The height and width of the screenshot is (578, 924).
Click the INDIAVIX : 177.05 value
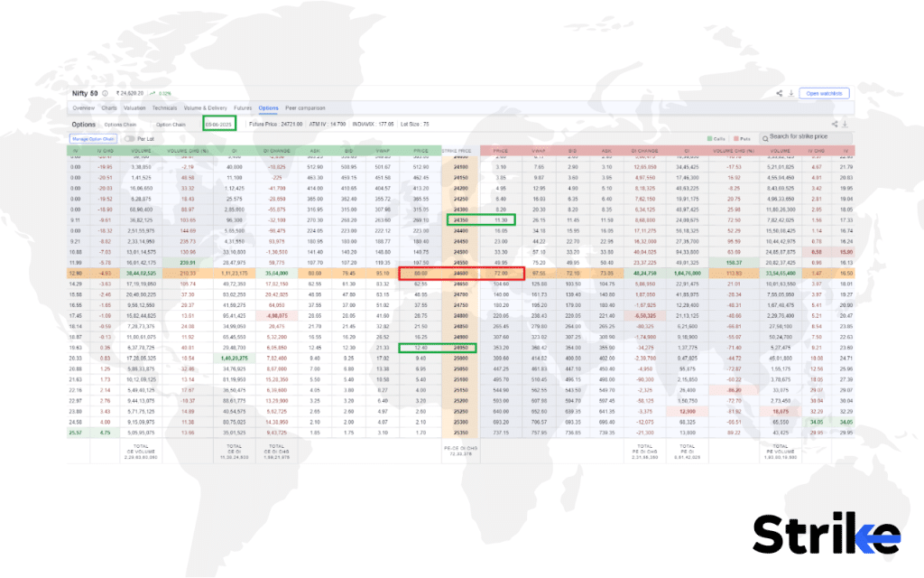coord(373,125)
